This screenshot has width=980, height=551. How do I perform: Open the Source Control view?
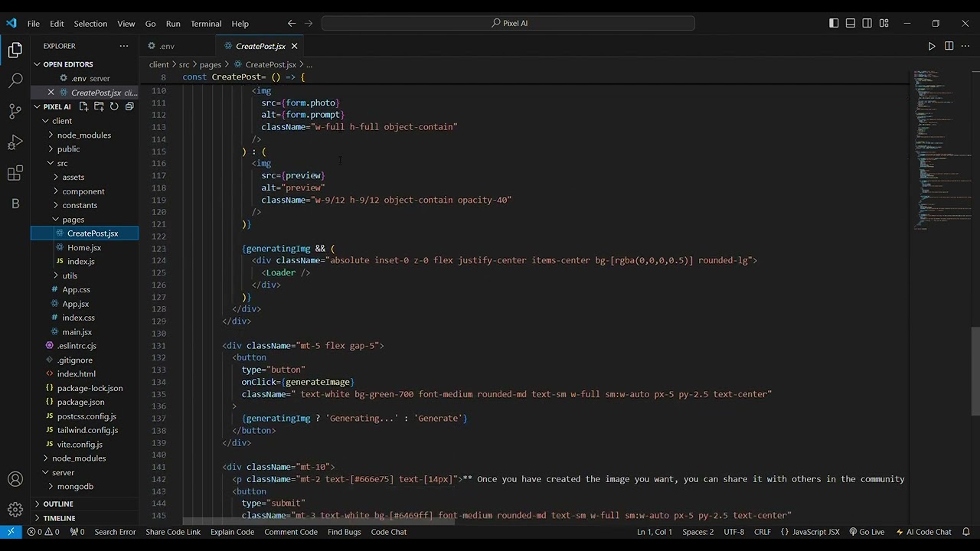(15, 111)
